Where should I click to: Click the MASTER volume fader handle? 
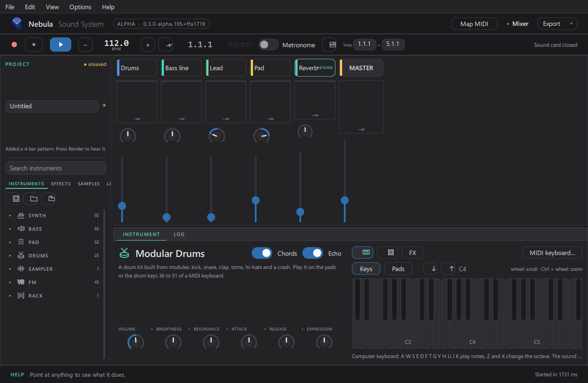[x=345, y=200]
